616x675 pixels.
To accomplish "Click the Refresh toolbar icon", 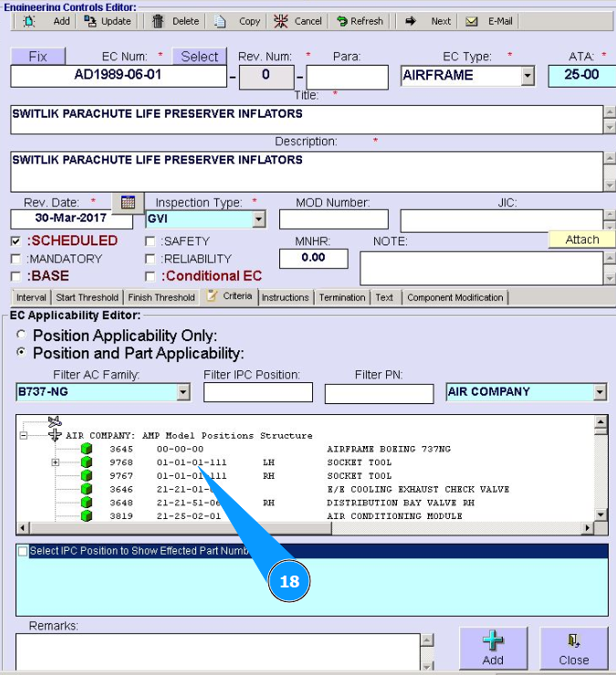I will (342, 21).
